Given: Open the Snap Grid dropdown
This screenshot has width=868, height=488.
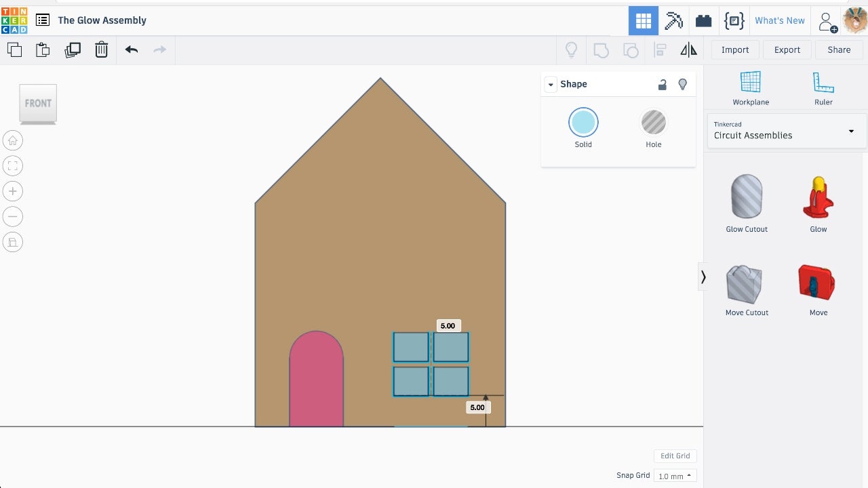Looking at the screenshot, I should (x=675, y=476).
